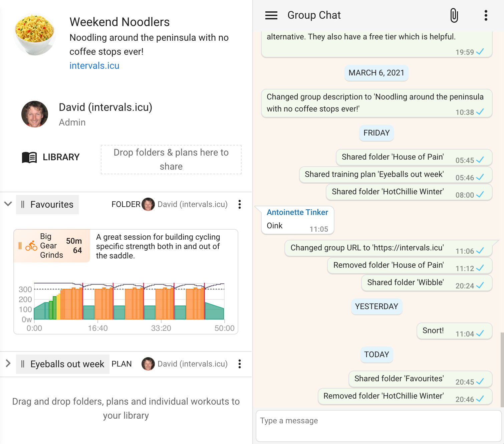Viewport: 504px width, 444px height.
Task: Click the 'Drop folders & plans here to share' zone
Action: tap(171, 159)
